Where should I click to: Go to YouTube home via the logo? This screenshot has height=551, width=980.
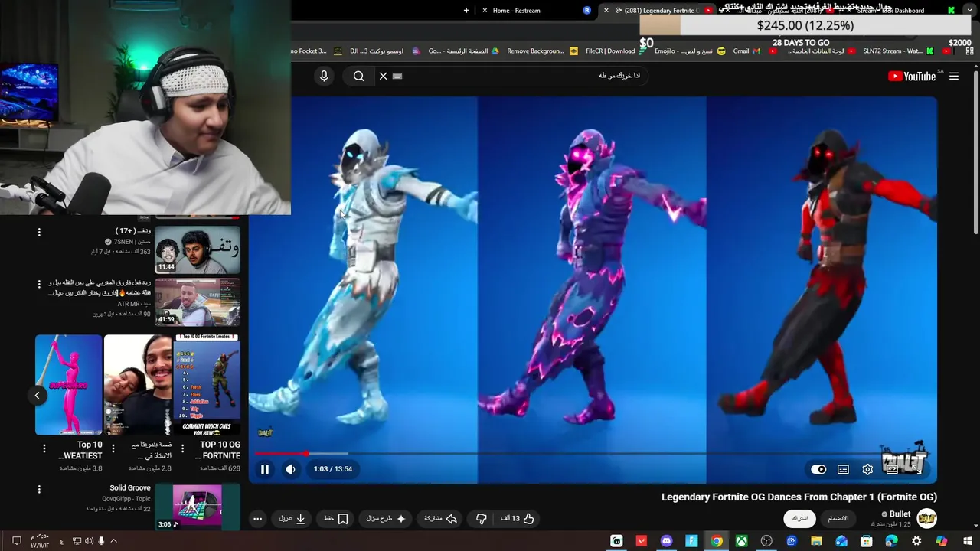(912, 77)
